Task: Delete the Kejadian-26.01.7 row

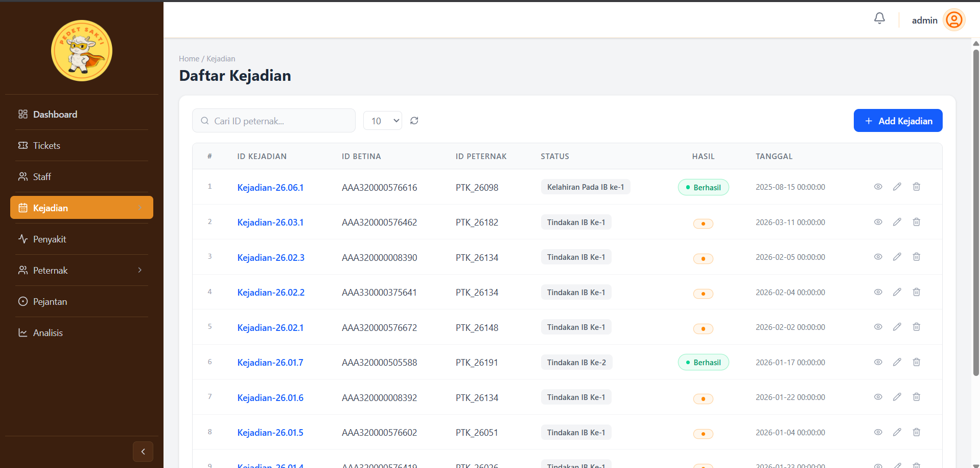Action: (917, 362)
